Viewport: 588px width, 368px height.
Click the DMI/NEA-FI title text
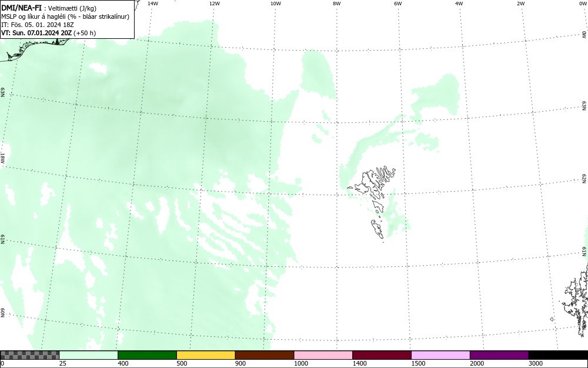click(21, 8)
